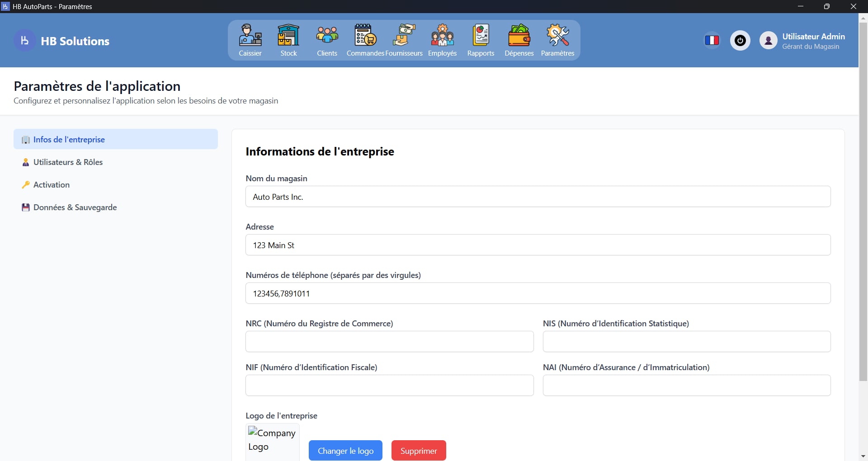The image size is (868, 461).
Task: Select the Infos de l'entreprise tab
Action: [69, 139]
